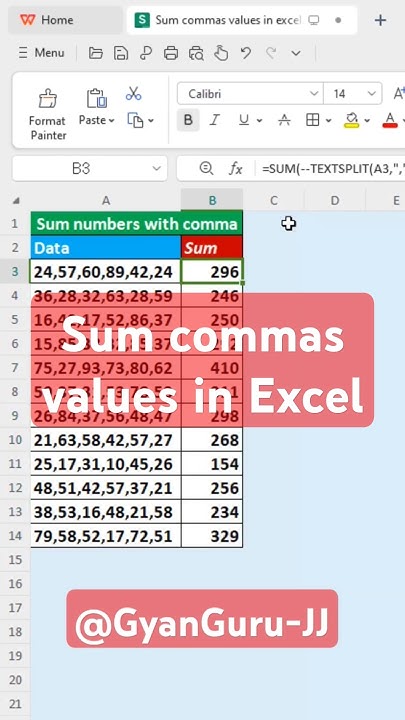The height and width of the screenshot is (720, 405).
Task: Toggle Italic formatting
Action: click(214, 120)
